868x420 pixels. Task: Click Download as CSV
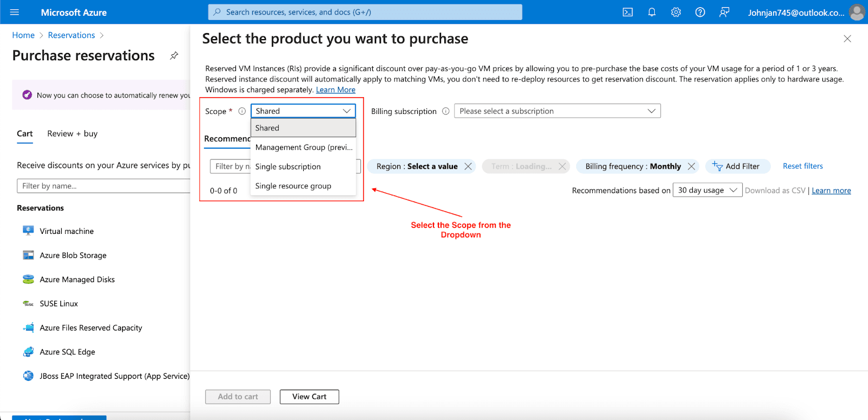coord(775,190)
